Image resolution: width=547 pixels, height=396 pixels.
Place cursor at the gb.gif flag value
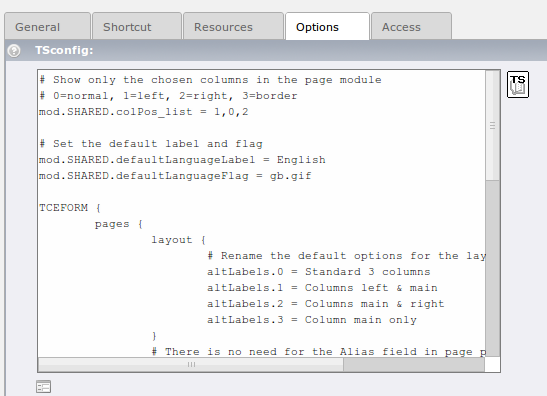[291, 176]
